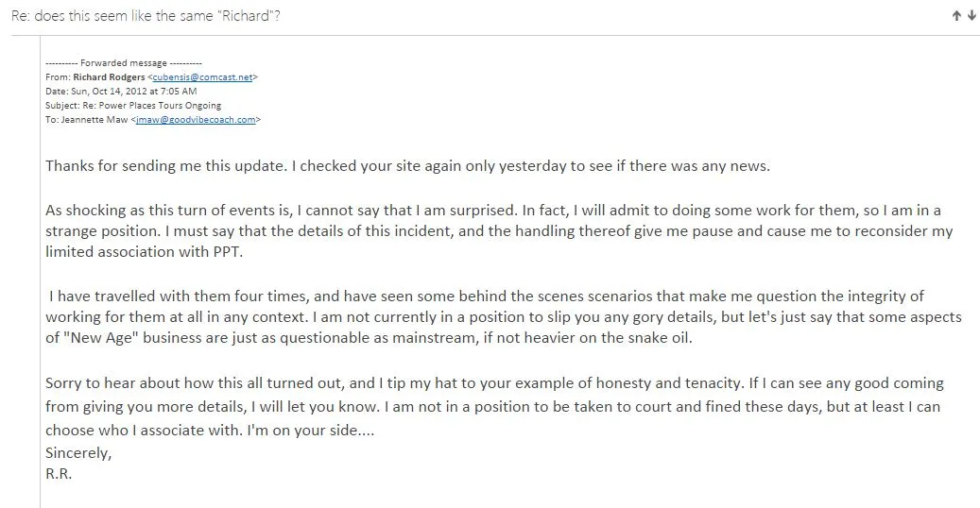This screenshot has width=980, height=508.
Task: Go to previous message with up arrow
Action: click(956, 16)
